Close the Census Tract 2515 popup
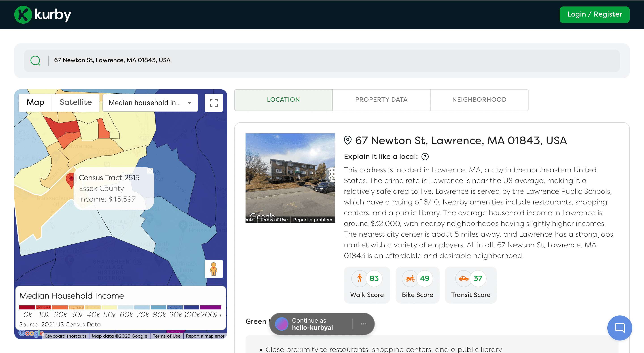The height and width of the screenshot is (353, 644). [x=150, y=171]
